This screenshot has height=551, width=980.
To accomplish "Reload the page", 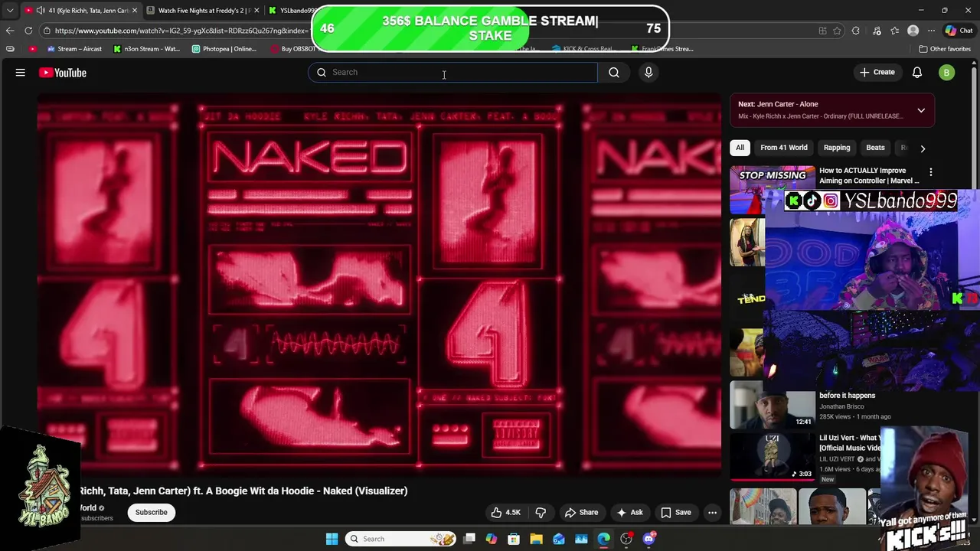I will (x=28, y=31).
